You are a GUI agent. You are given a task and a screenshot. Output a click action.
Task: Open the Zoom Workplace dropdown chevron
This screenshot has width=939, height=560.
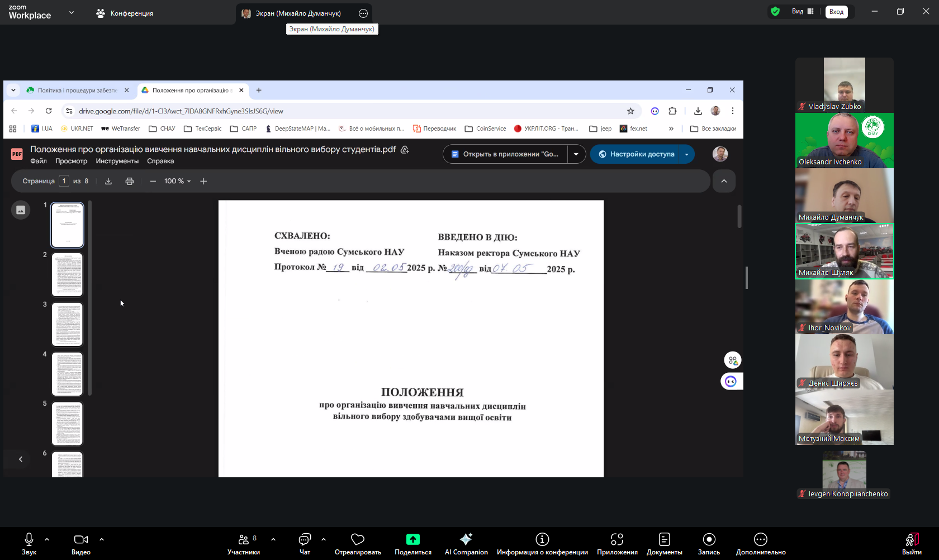(72, 12)
